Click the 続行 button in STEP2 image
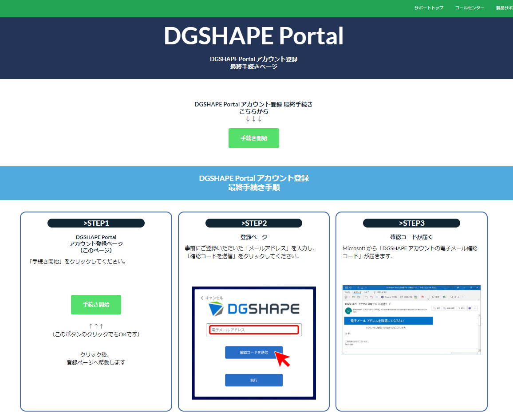This screenshot has height=420, width=513. point(253,380)
